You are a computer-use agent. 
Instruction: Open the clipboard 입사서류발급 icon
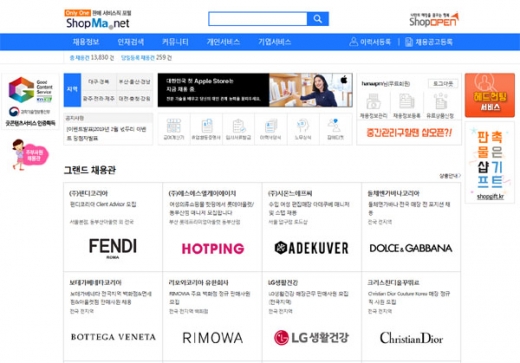tap(238, 129)
